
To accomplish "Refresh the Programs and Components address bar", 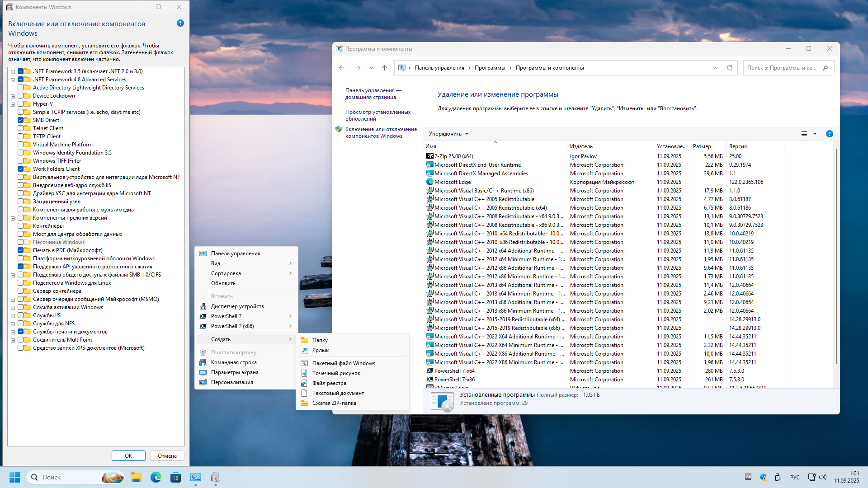I will pos(729,68).
